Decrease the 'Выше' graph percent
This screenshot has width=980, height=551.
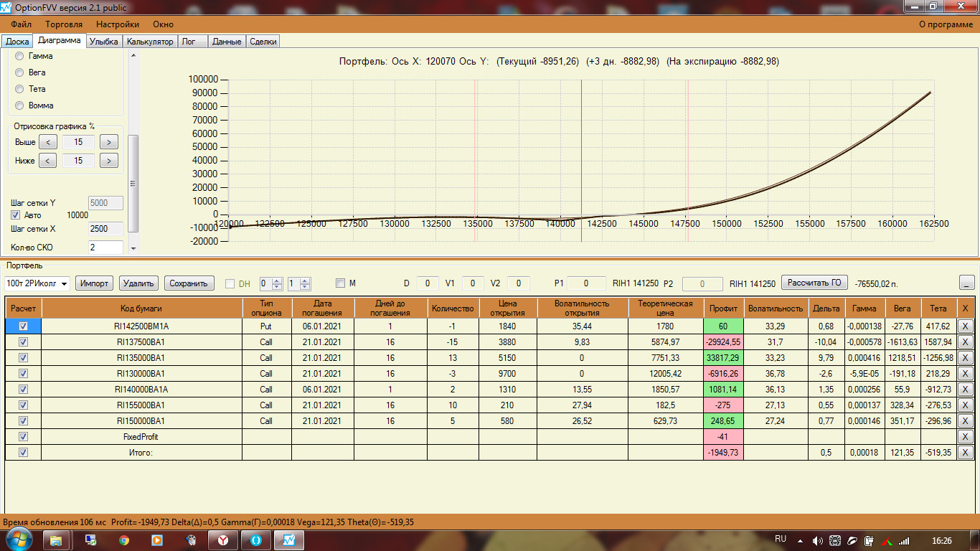pyautogui.click(x=47, y=142)
